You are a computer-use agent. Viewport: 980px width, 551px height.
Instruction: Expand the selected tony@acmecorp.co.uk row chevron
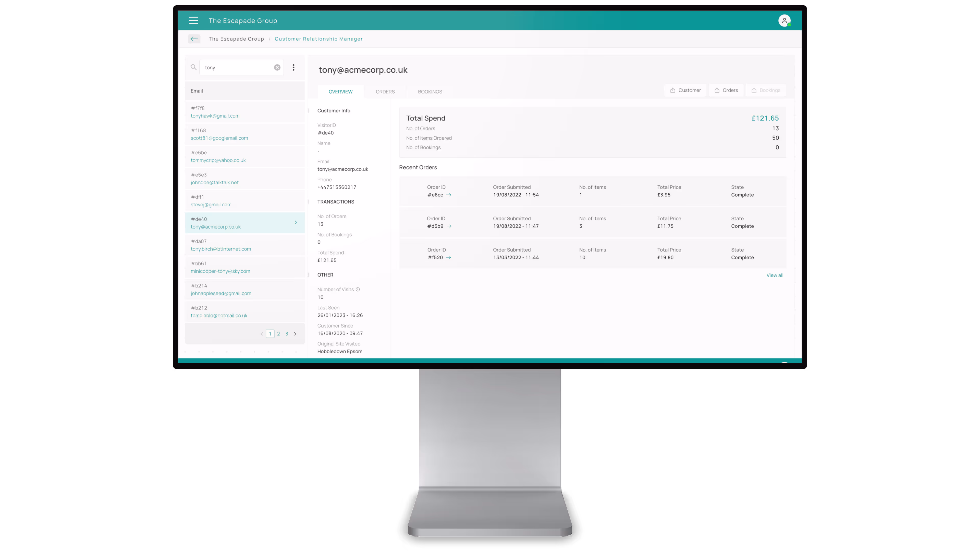coord(296,222)
